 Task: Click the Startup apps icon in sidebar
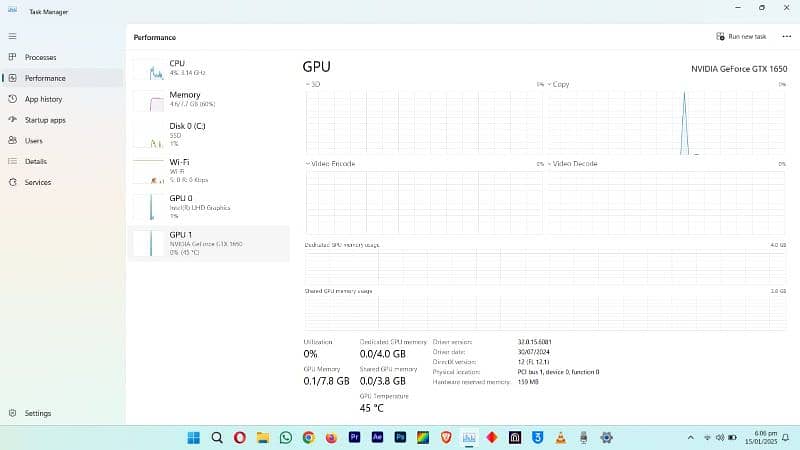click(x=12, y=120)
